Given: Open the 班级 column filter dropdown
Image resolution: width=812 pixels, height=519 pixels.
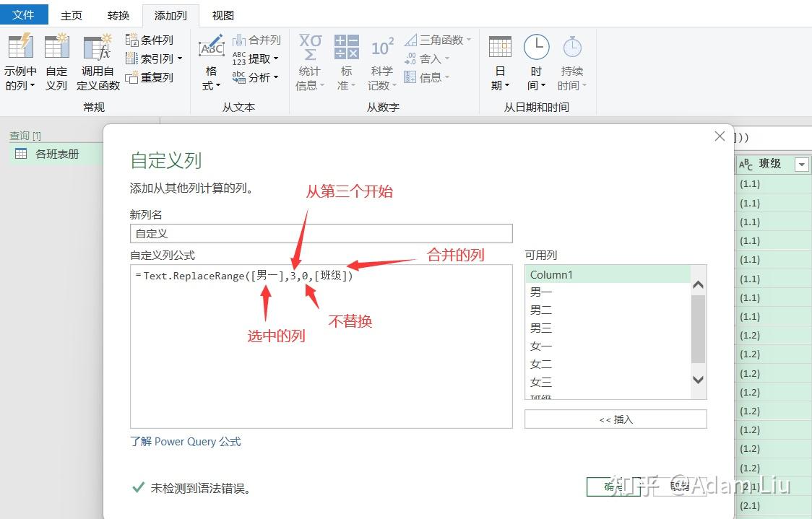Looking at the screenshot, I should click(x=802, y=165).
